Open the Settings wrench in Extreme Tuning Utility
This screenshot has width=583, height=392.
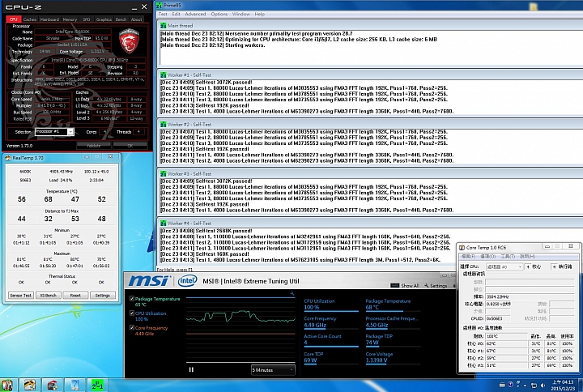pyautogui.click(x=426, y=286)
